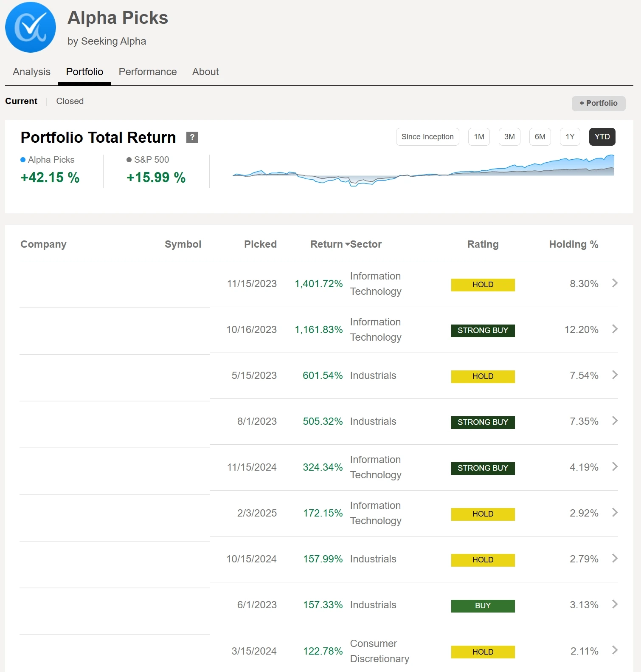Click chevron on the 10/15/2024 row
Screen dimensions: 641x672
tap(614, 559)
